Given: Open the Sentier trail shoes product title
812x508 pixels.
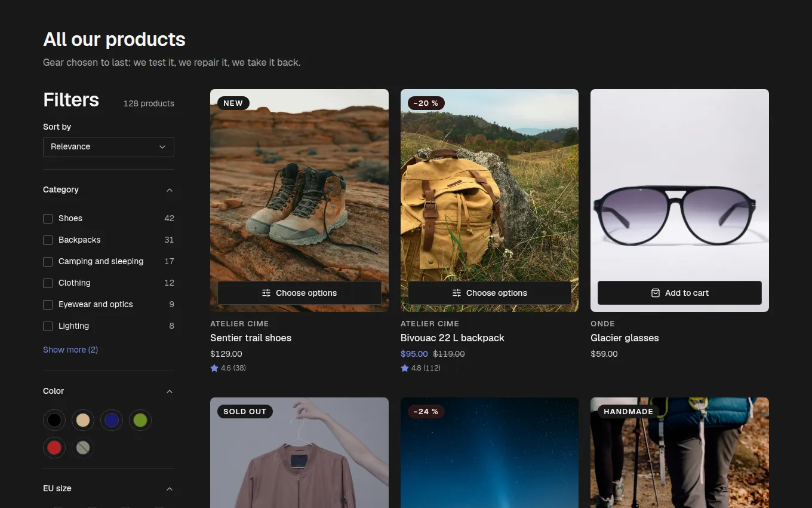Looking at the screenshot, I should click(251, 338).
